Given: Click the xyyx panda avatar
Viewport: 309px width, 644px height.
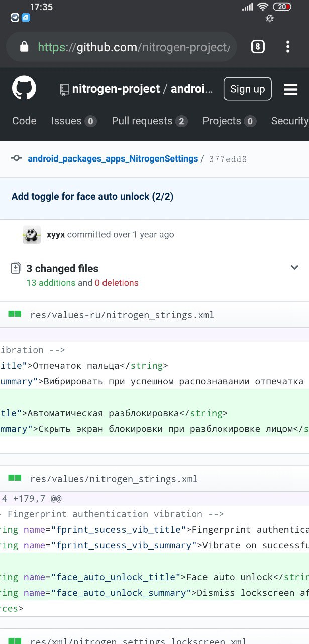Looking at the screenshot, I should pos(32,235).
